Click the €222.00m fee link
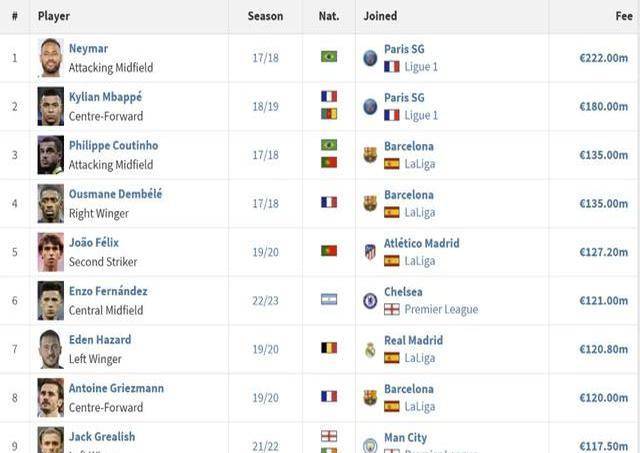This screenshot has width=640, height=453. pos(603,58)
